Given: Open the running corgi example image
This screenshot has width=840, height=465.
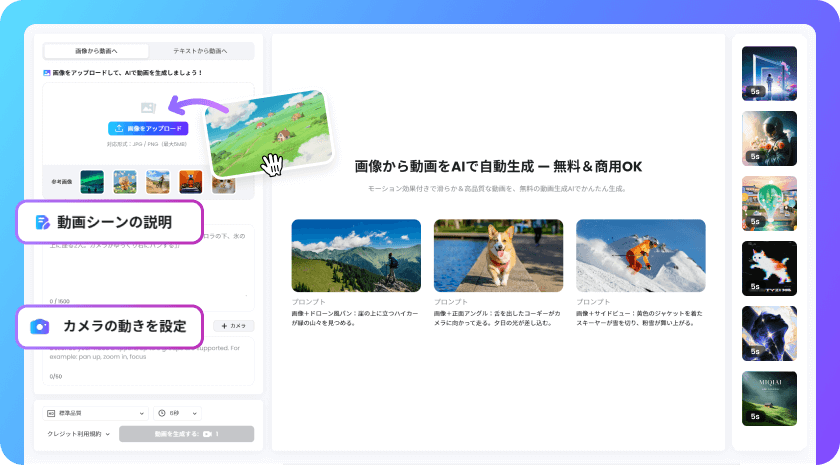Looking at the screenshot, I should click(x=498, y=256).
